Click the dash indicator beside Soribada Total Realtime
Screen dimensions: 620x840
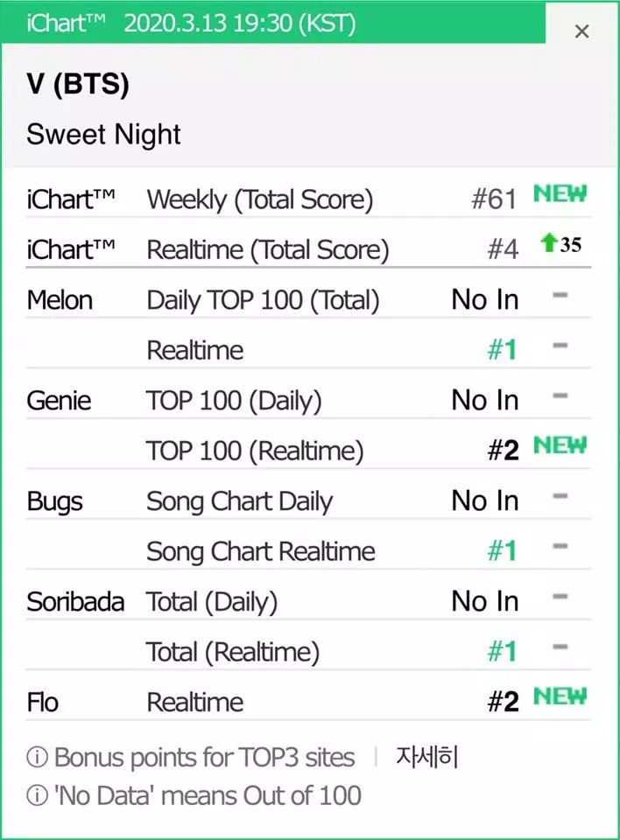[x=560, y=647]
